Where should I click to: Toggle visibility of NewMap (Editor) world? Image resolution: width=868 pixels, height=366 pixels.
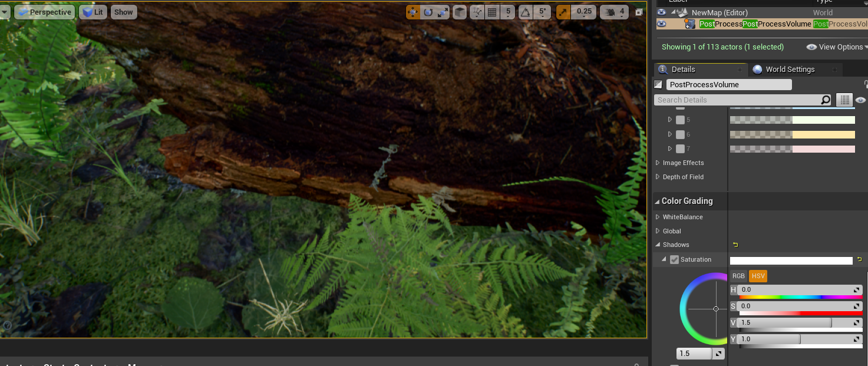point(662,12)
